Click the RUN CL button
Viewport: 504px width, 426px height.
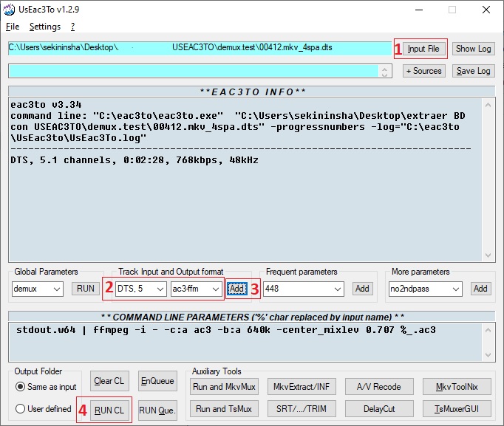109,410
